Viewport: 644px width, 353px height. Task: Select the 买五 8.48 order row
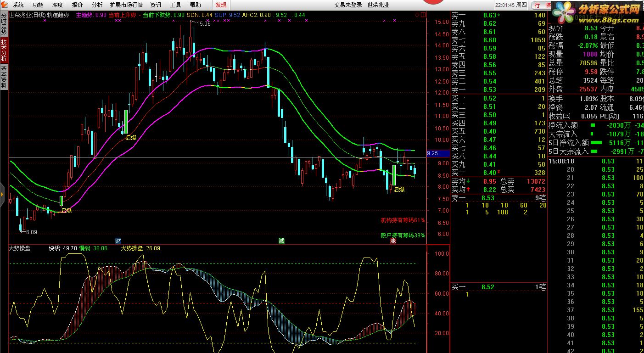coord(498,131)
